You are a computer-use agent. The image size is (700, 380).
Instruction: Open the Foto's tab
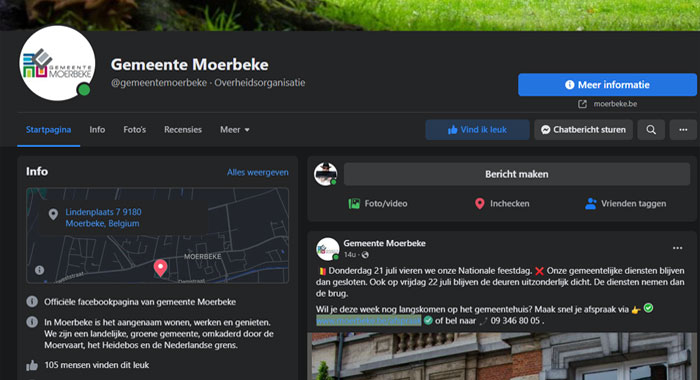tap(134, 129)
